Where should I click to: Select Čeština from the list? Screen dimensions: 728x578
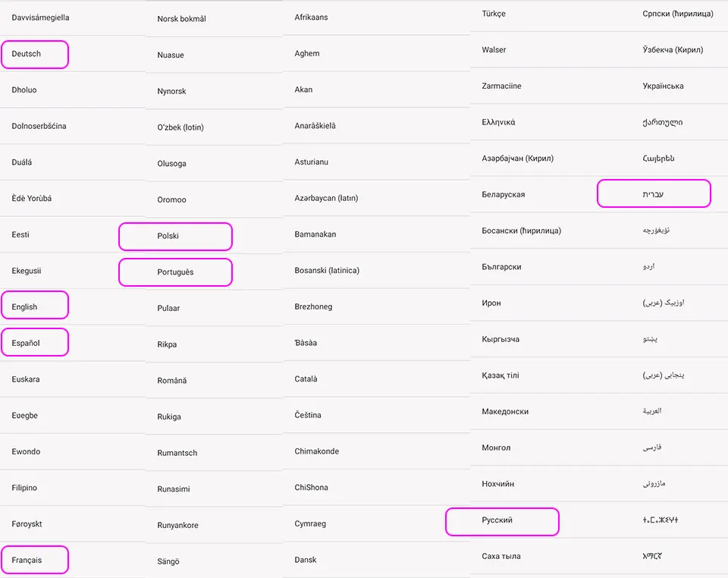[x=308, y=415]
